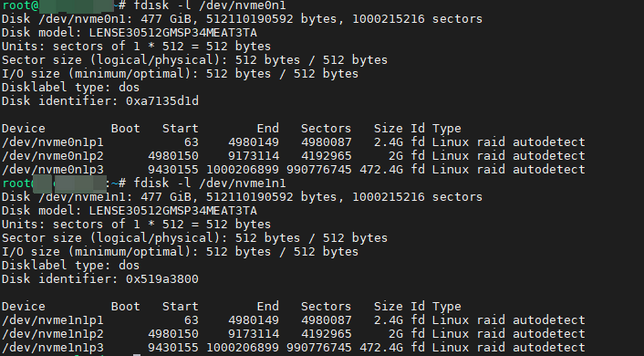Click the /dev/nvme1n1p1 device entry

coord(53,320)
